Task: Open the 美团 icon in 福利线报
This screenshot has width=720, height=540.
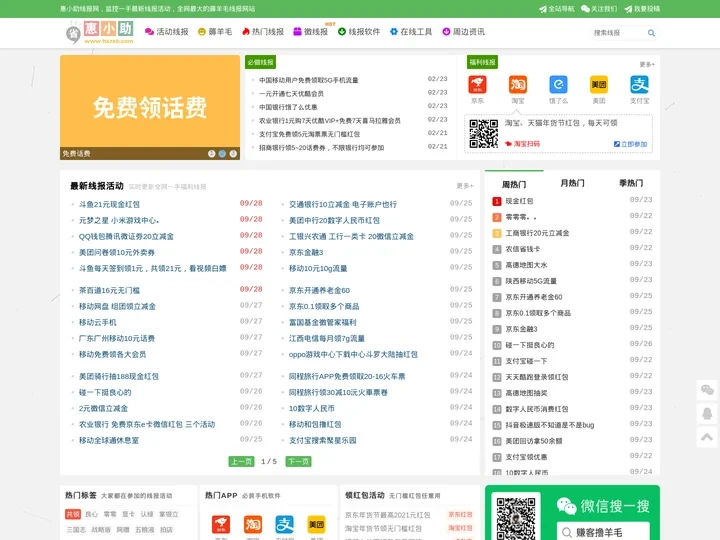Action: tap(599, 85)
